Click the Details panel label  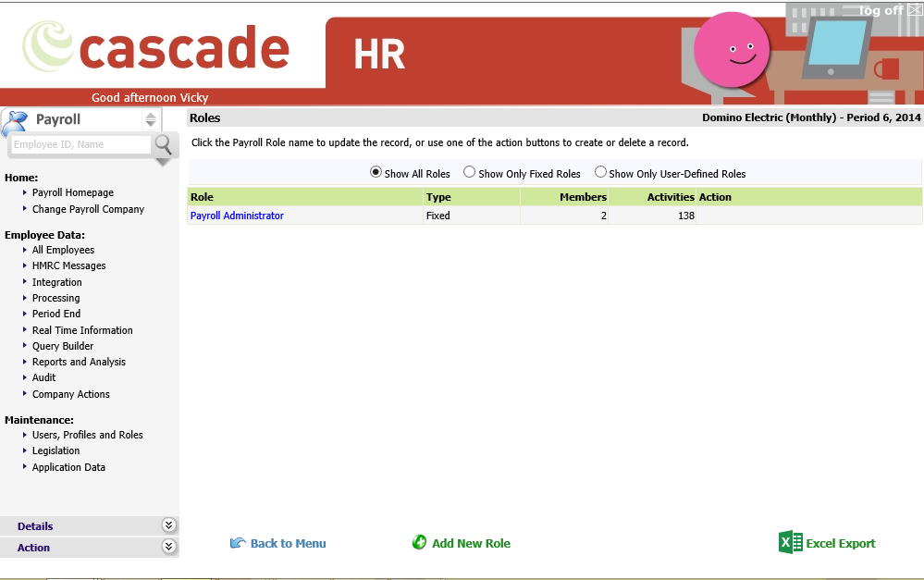(x=35, y=526)
